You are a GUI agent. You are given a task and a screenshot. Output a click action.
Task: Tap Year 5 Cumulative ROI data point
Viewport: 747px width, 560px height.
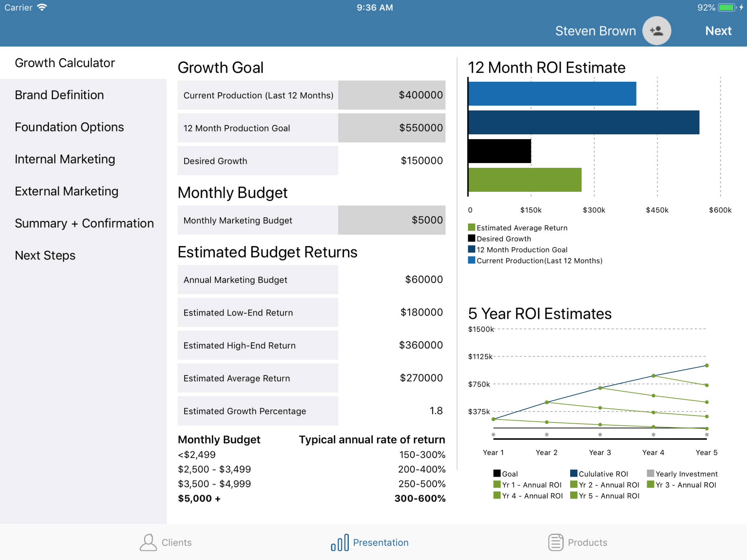point(707,365)
